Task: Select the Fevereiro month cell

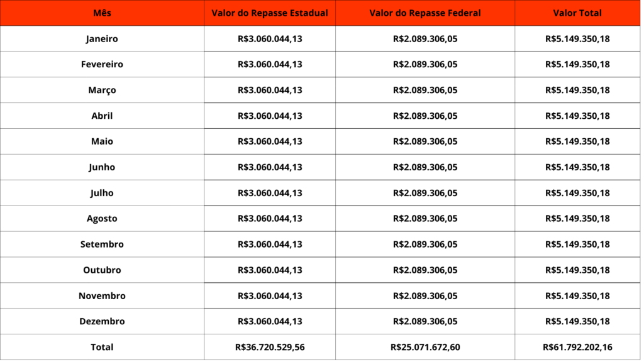Action: click(102, 65)
